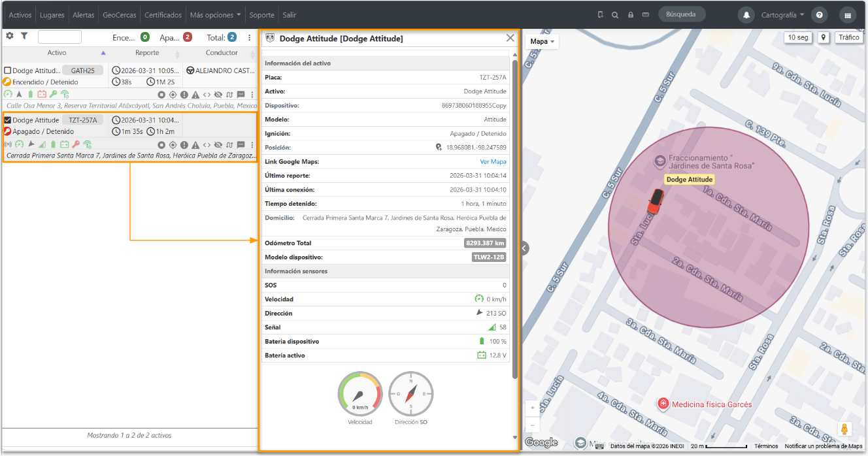Click the chat message icon in GATH25 row

pos(241,95)
